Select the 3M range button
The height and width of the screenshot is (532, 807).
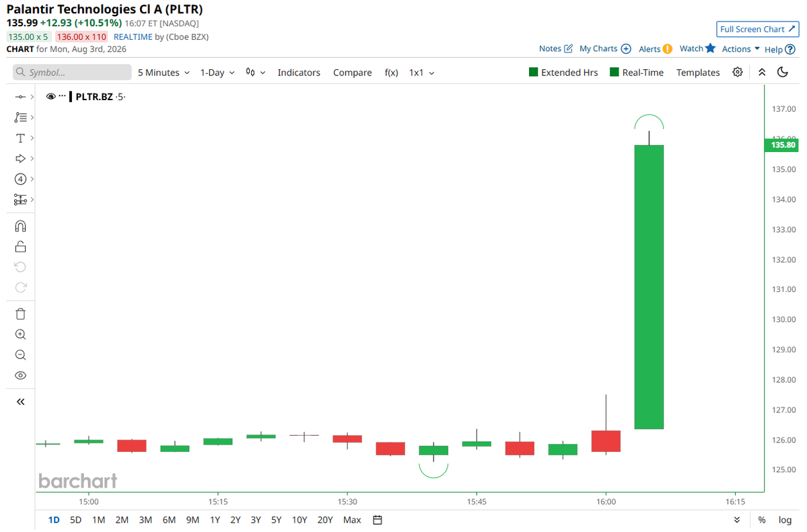click(x=145, y=520)
